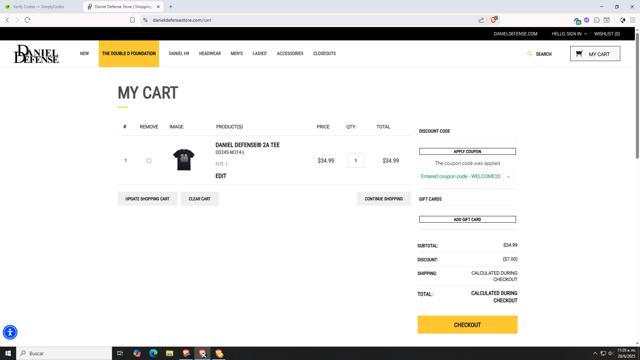
Task: Click the browser address bar URL
Action: pyautogui.click(x=182, y=20)
